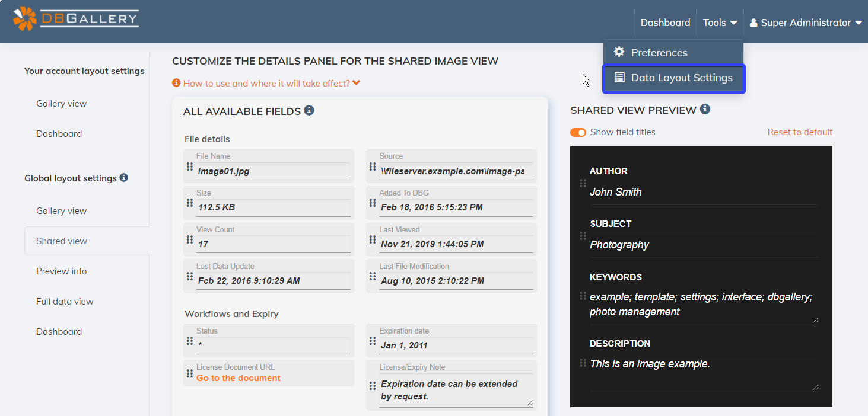
Task: Expand the How to use chevron
Action: [356, 83]
